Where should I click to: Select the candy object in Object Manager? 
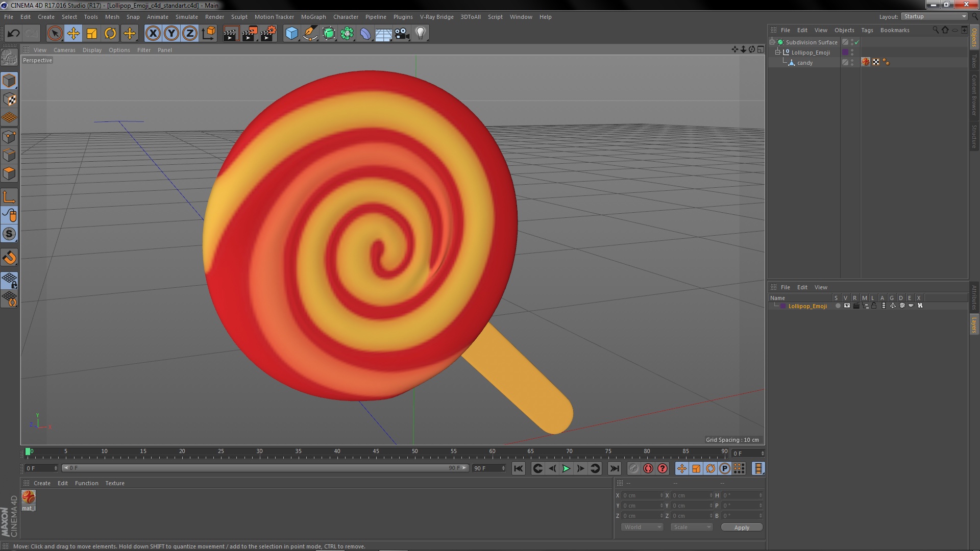coord(805,63)
